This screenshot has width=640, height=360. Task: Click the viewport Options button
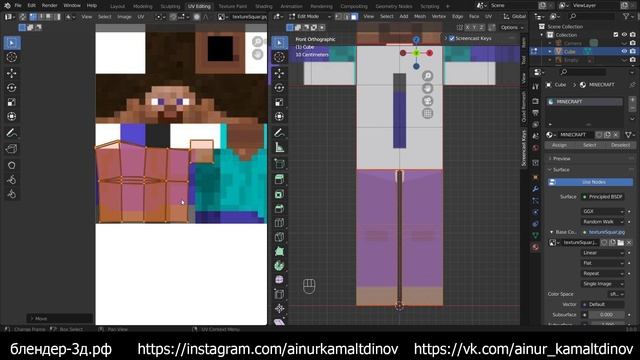511,27
